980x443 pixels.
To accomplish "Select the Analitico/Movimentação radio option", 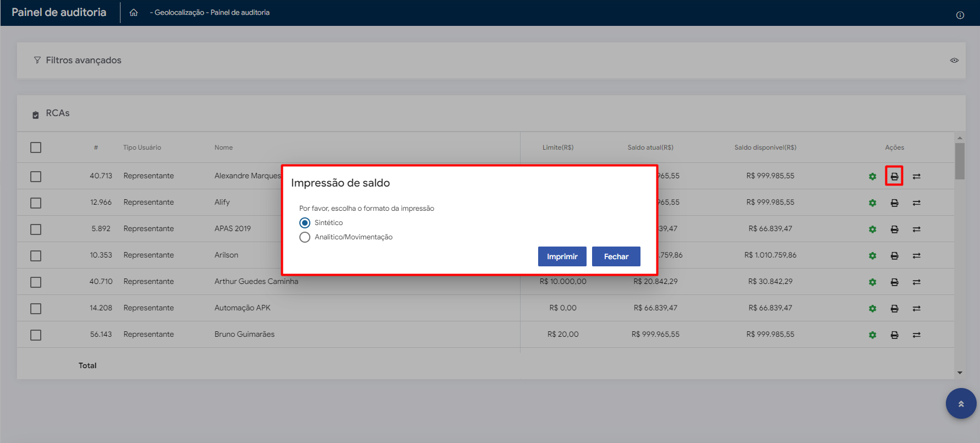I will pos(305,237).
